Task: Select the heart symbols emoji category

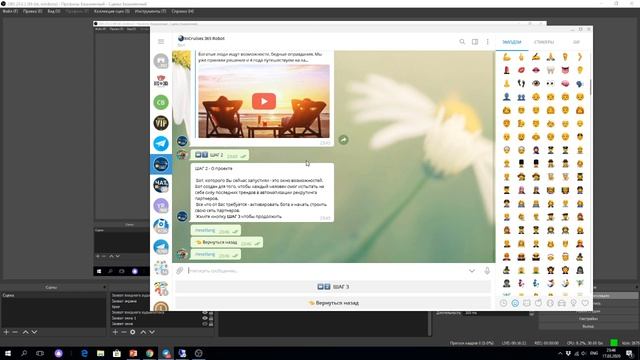Action: [585, 303]
